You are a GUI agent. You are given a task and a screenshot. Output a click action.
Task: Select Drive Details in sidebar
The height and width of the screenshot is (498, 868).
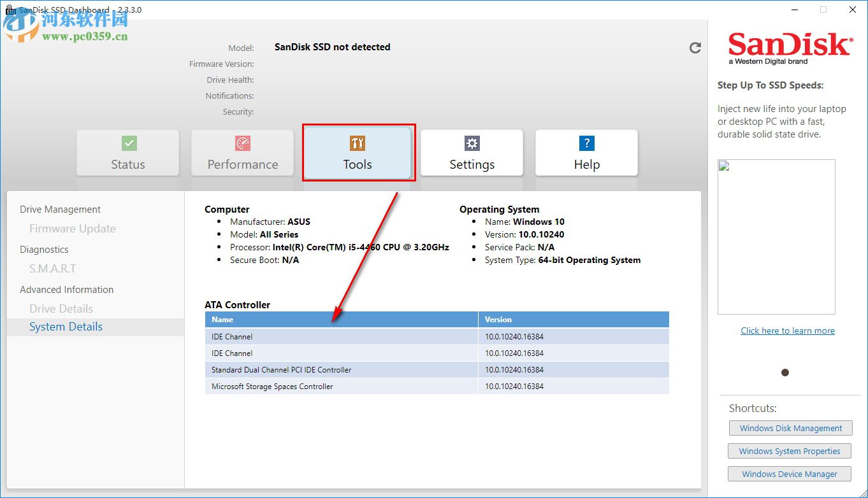(x=61, y=309)
